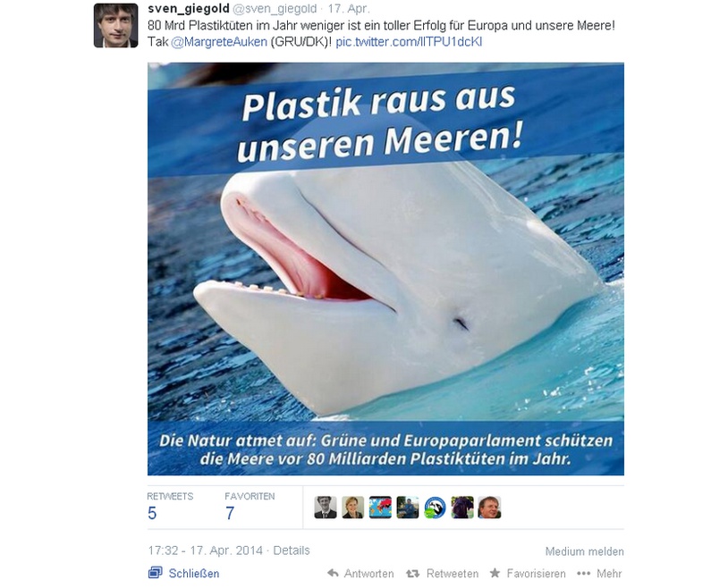Screen dimensions: 711x588
Task: Click the Schließen collapse icon
Action: [155, 573]
